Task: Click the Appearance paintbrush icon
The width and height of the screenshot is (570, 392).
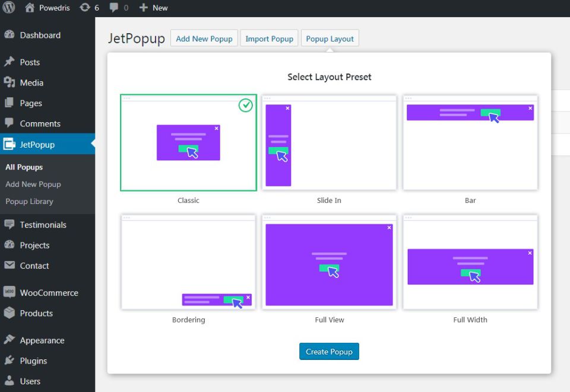Action: click(x=9, y=340)
